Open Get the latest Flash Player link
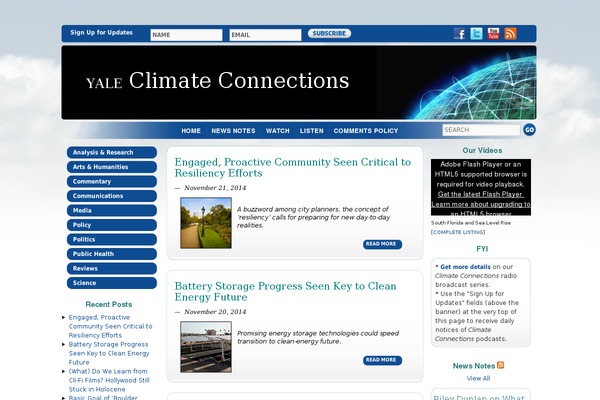Image resolution: width=600 pixels, height=400 pixels. [481, 194]
